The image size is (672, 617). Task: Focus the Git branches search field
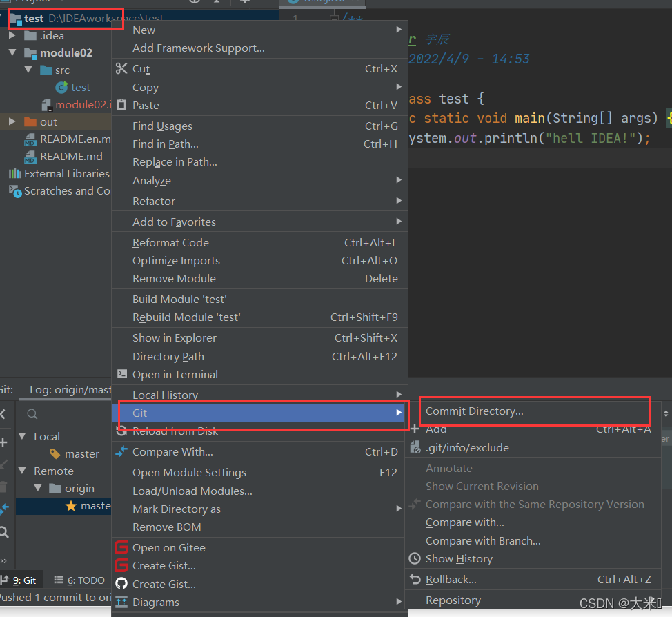coord(64,414)
